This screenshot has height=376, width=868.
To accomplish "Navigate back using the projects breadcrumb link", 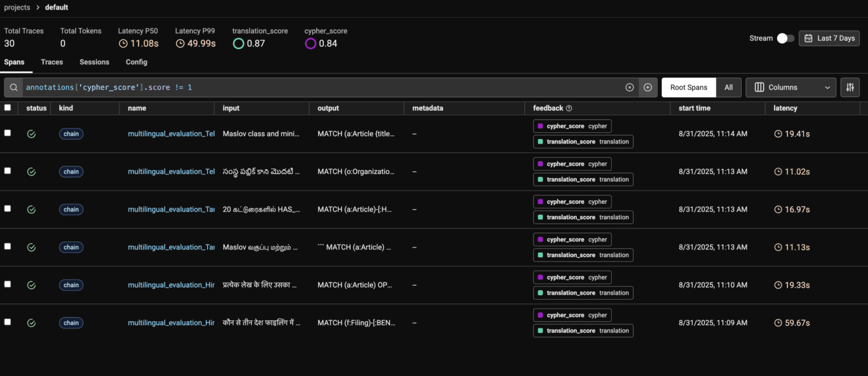I will [x=17, y=7].
